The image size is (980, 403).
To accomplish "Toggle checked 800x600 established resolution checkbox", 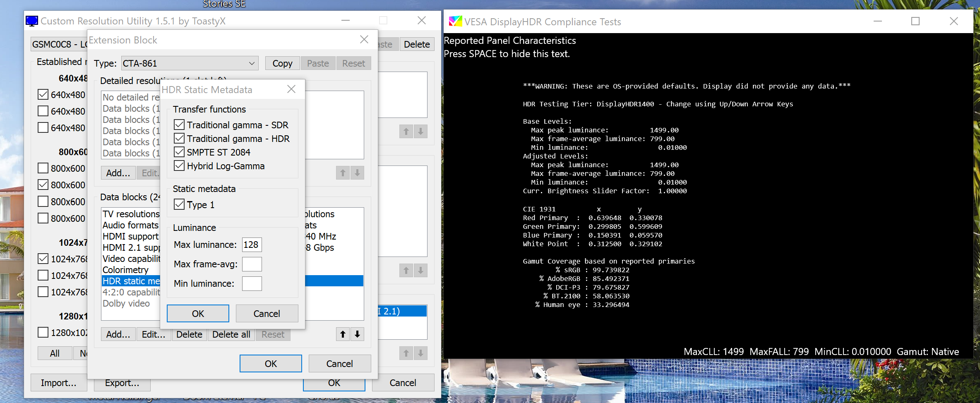I will pyautogui.click(x=43, y=185).
